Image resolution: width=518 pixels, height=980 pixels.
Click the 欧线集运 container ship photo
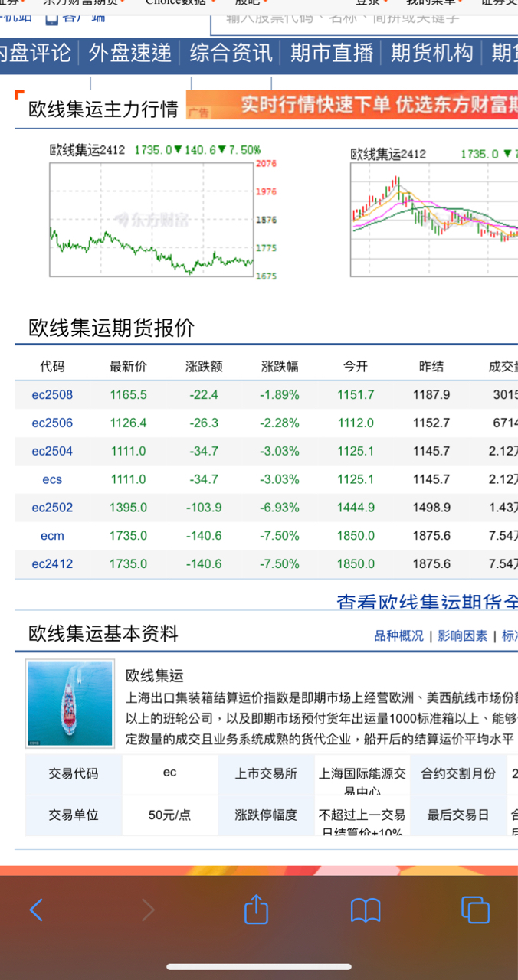70,704
